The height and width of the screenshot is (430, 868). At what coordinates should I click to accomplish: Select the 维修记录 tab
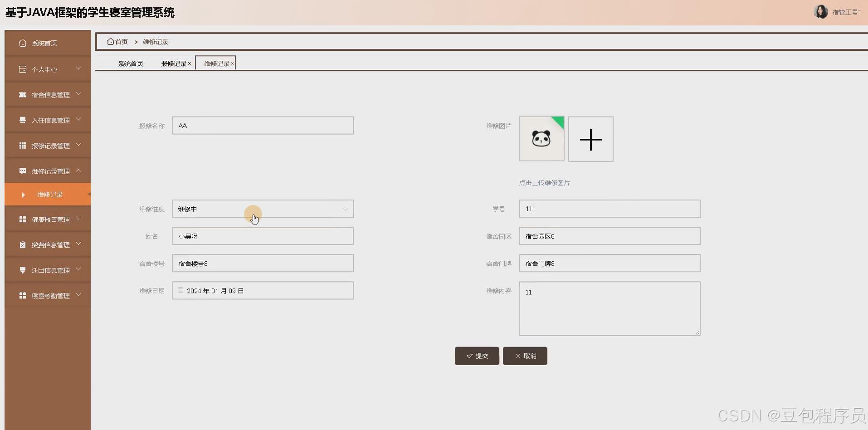[216, 64]
